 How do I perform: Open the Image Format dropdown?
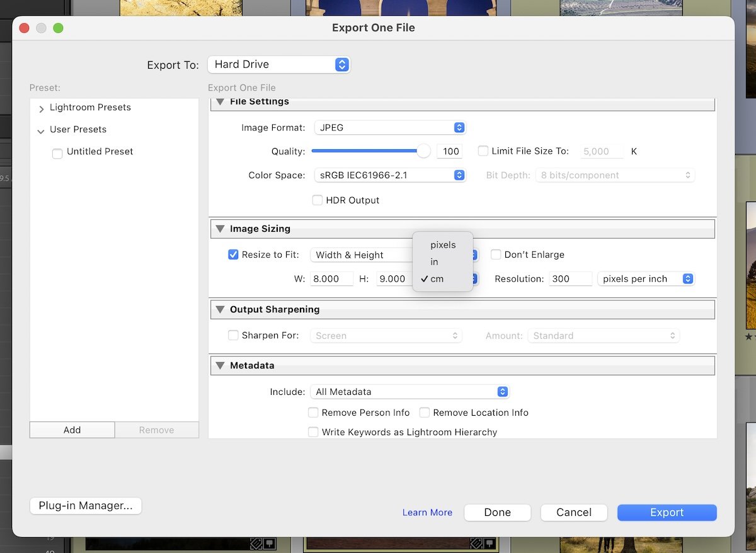point(389,127)
